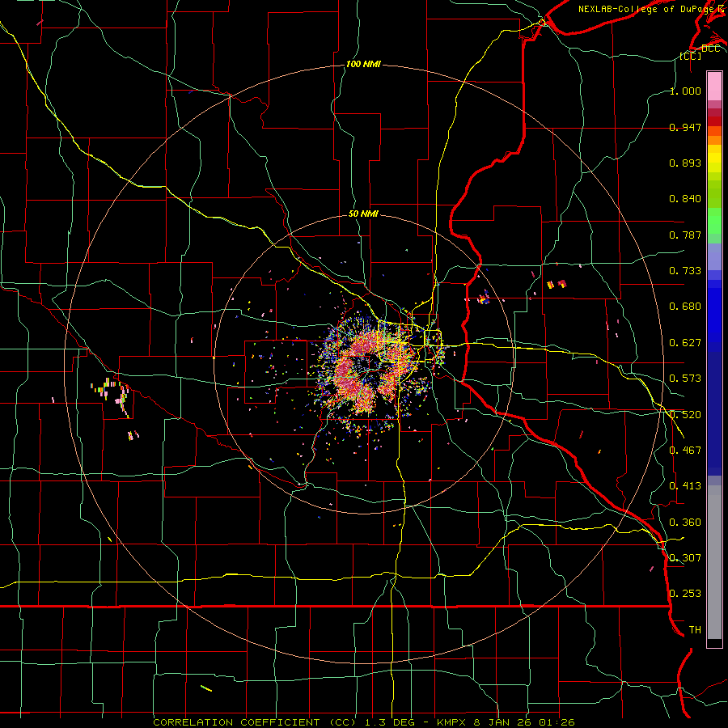The height and width of the screenshot is (728, 728).
Task: Select the 0.413 value on color scale
Action: (685, 486)
